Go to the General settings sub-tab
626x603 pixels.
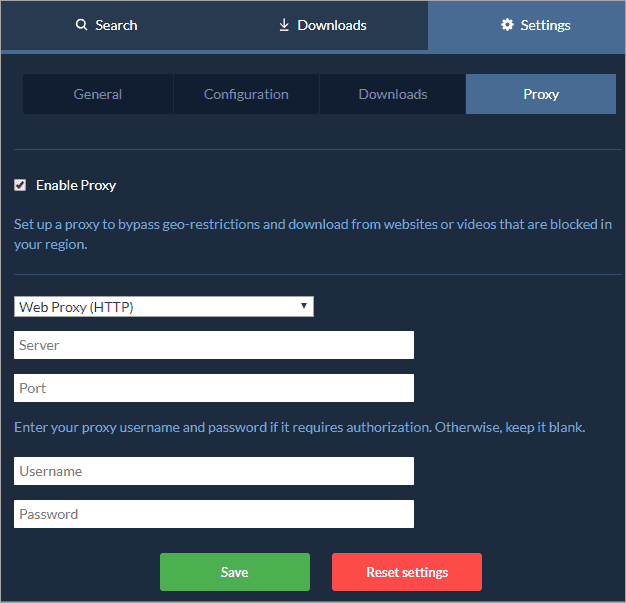[x=98, y=94]
